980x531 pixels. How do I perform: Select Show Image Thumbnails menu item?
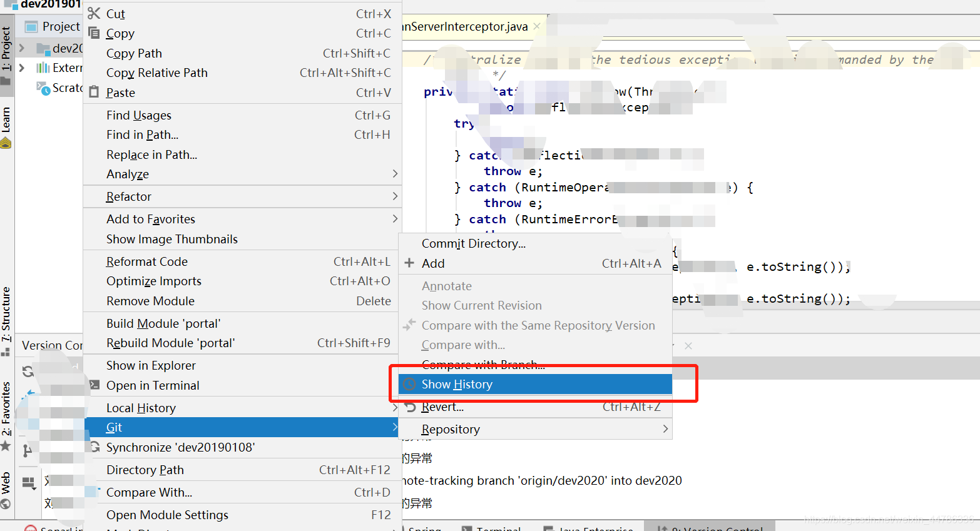[242, 239]
